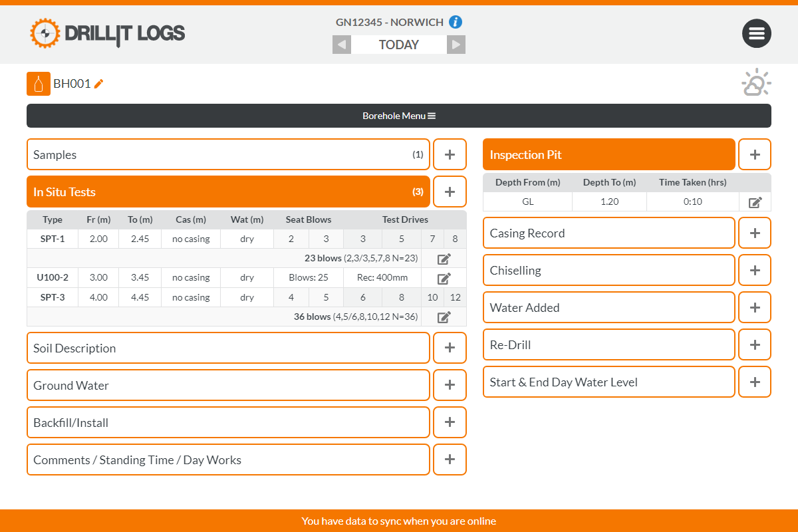Add a new Casing Record

[x=755, y=233]
